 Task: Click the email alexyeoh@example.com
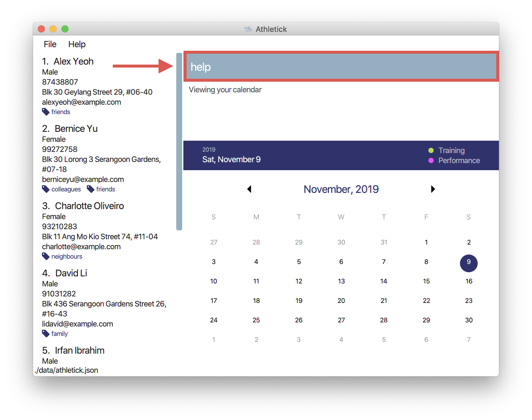click(x=81, y=102)
